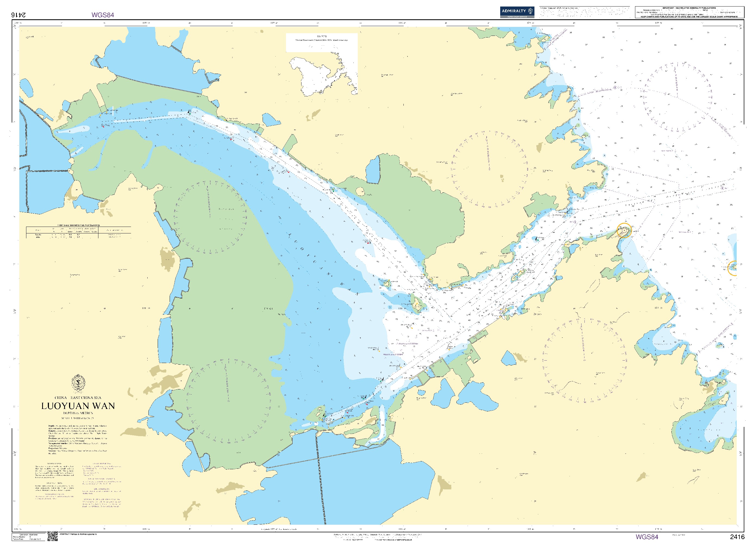Click the compass rose on the northeast landmass
Image resolution: width=756 pixels, height=544 pixels.
tap(489, 169)
